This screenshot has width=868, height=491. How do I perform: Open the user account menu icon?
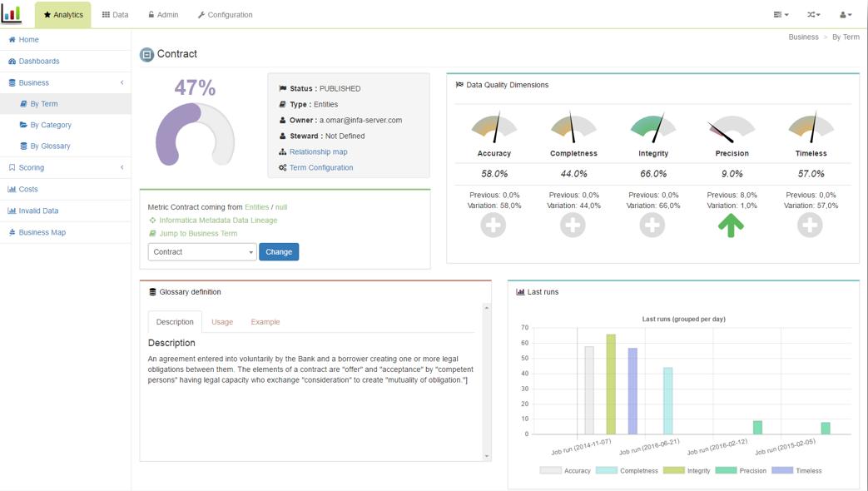(x=846, y=15)
